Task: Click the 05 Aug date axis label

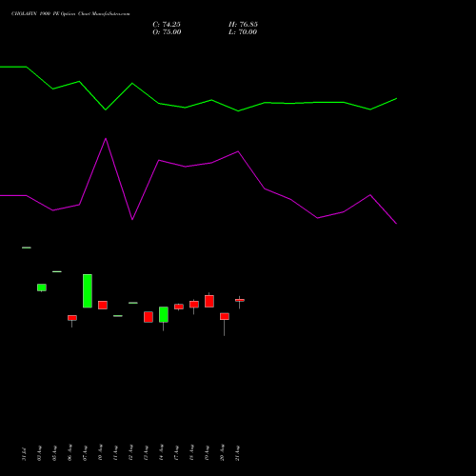Action: coord(54,453)
